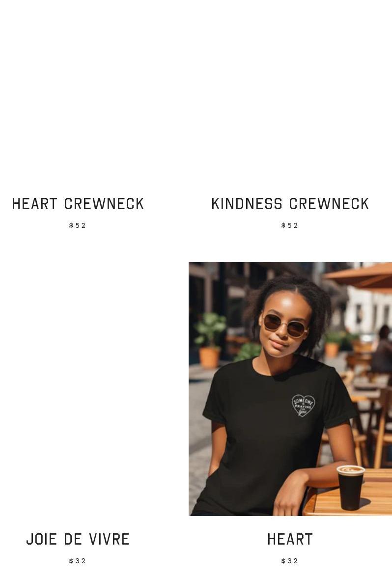Click the heart graphic printed on the tee

(303, 406)
